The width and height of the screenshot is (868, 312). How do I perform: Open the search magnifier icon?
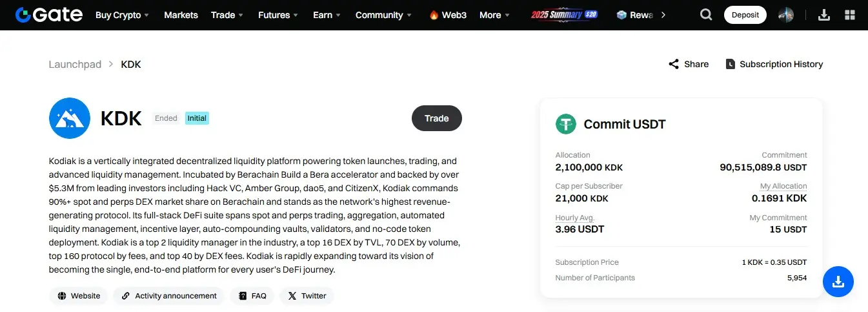[706, 15]
